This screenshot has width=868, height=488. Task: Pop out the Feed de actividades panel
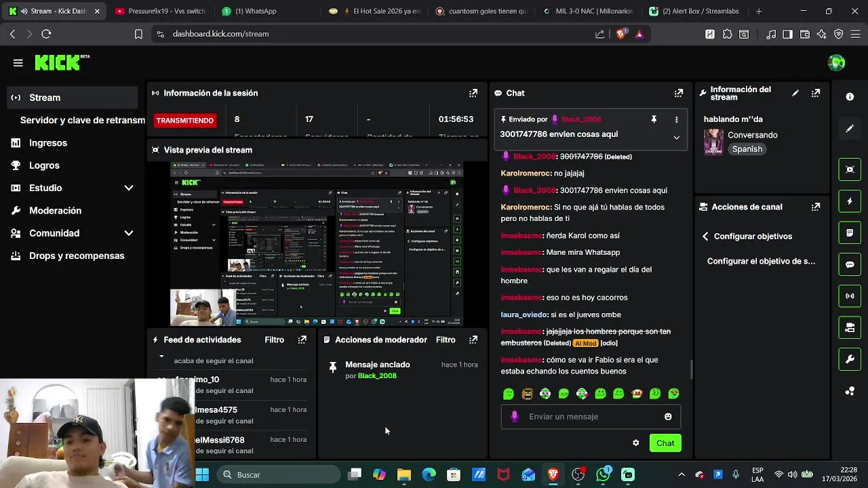(x=302, y=340)
